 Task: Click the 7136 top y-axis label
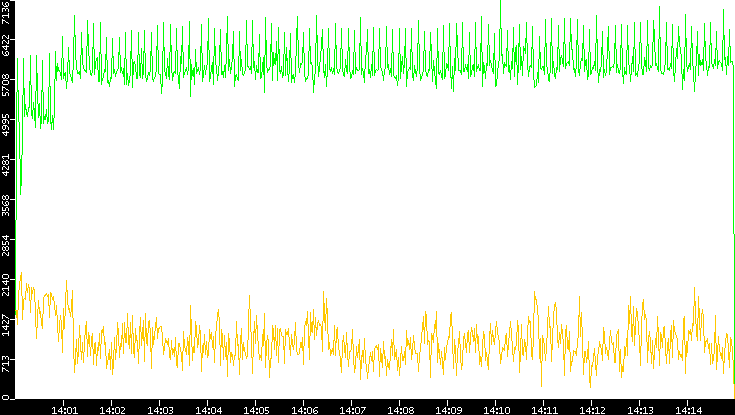point(5,11)
